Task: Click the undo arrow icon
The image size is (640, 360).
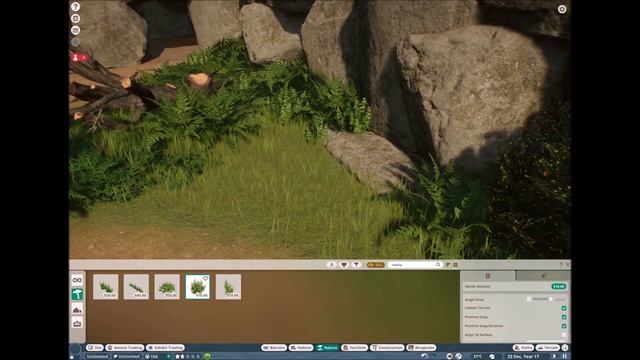Action: (424, 356)
